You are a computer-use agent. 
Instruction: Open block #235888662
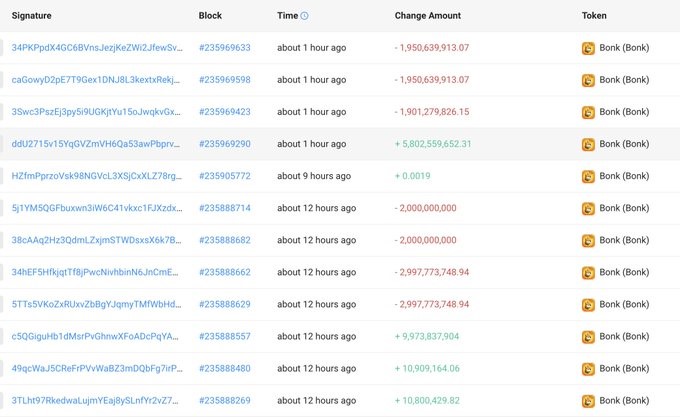pyautogui.click(x=225, y=272)
